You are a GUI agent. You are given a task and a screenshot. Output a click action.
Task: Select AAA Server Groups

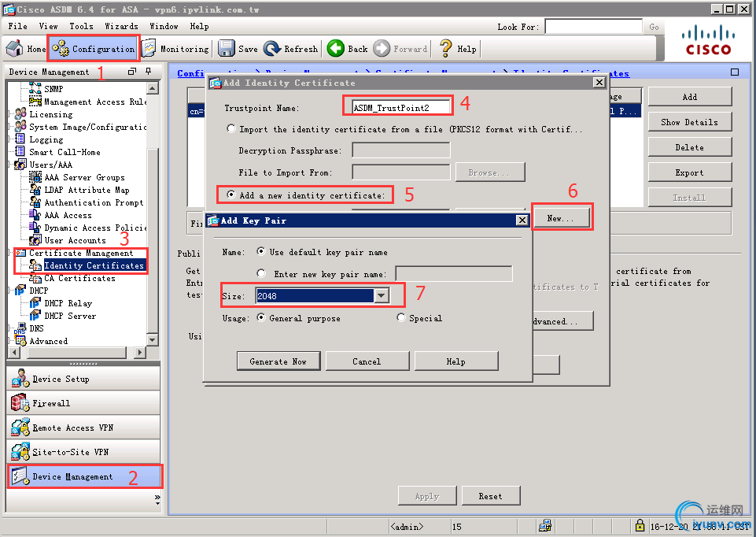[84, 177]
